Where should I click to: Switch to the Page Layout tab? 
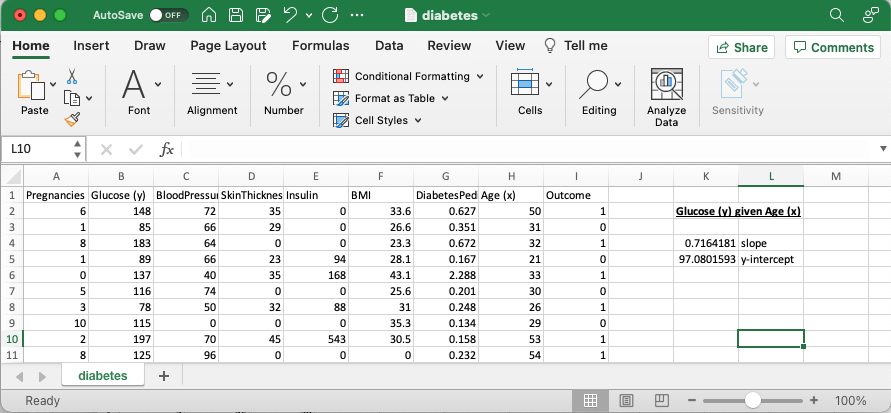(228, 46)
